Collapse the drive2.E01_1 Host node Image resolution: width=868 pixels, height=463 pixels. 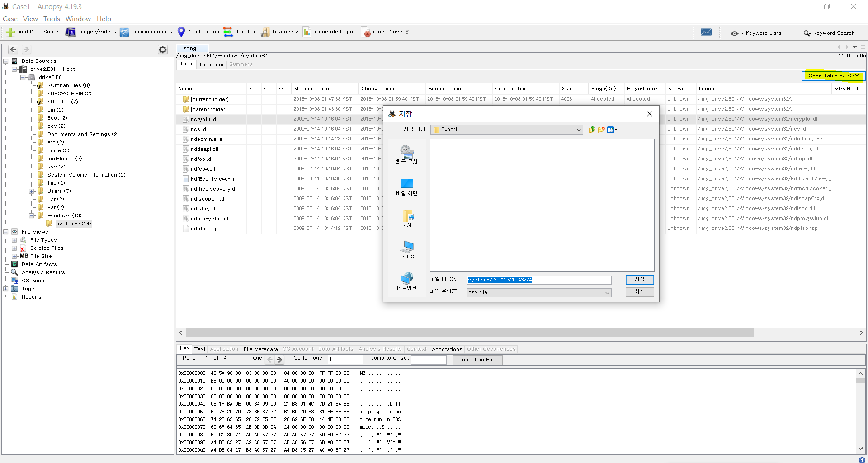(14, 69)
